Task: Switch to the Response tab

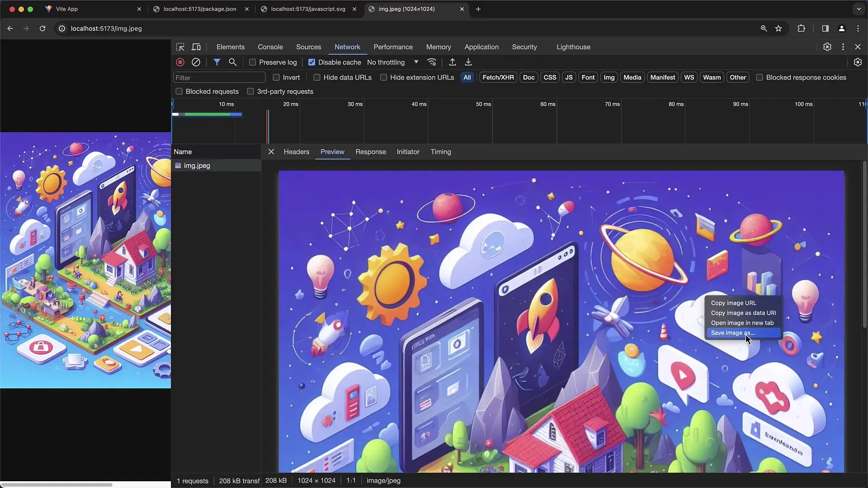Action: pyautogui.click(x=371, y=151)
